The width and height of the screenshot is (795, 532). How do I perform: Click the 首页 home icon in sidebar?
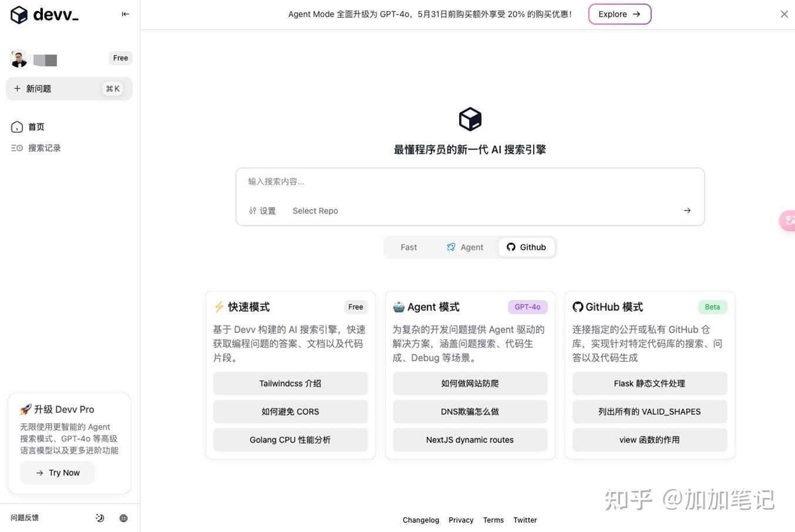pyautogui.click(x=17, y=126)
